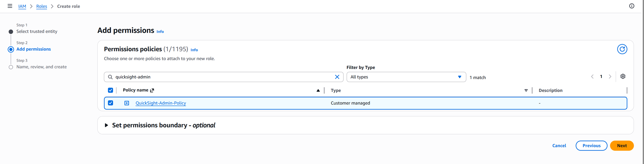Click the Cancel button
644x164 pixels.
(x=559, y=146)
